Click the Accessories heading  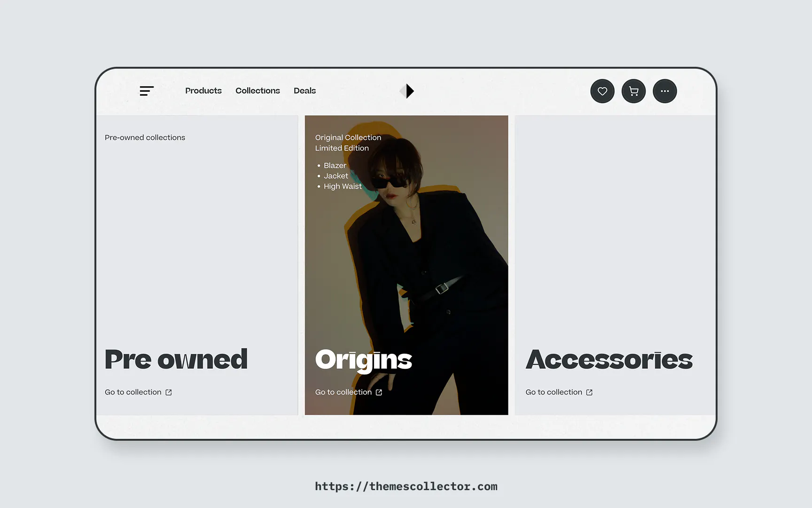pos(609,359)
